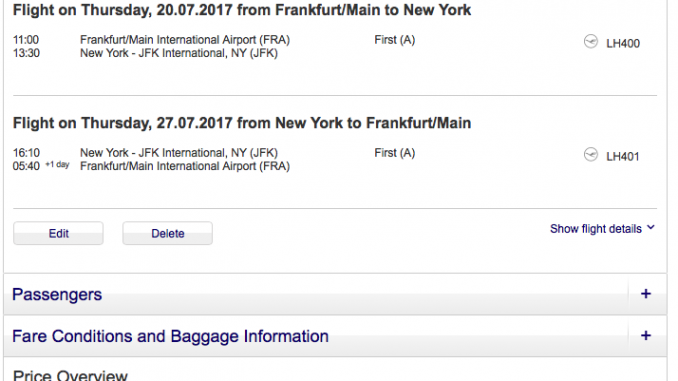Click plus icon in Fare Conditions row

click(x=646, y=336)
